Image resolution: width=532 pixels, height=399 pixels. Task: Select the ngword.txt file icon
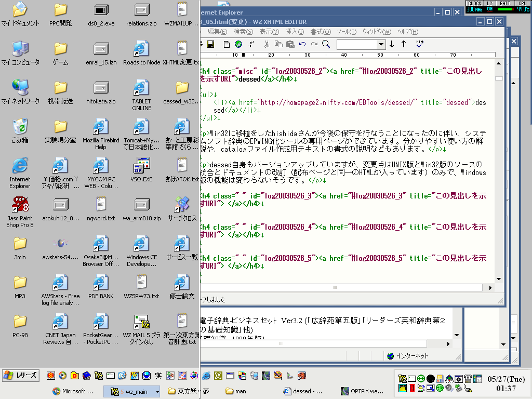(x=101, y=209)
